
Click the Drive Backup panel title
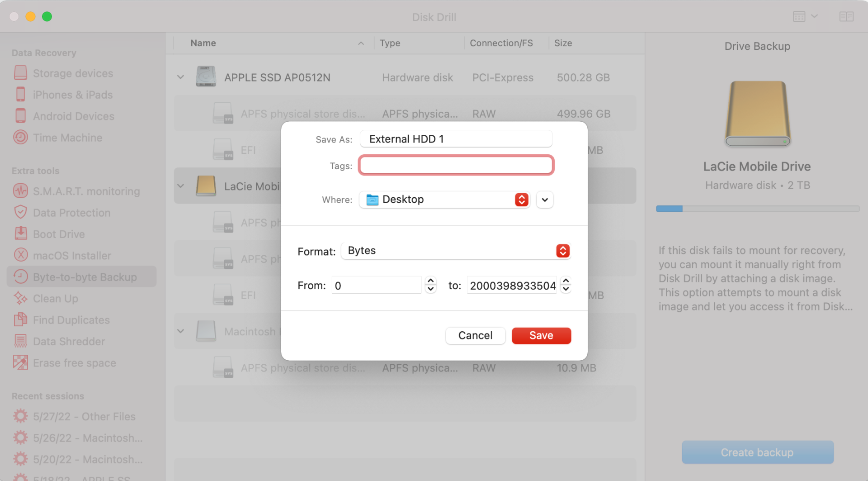tap(757, 46)
